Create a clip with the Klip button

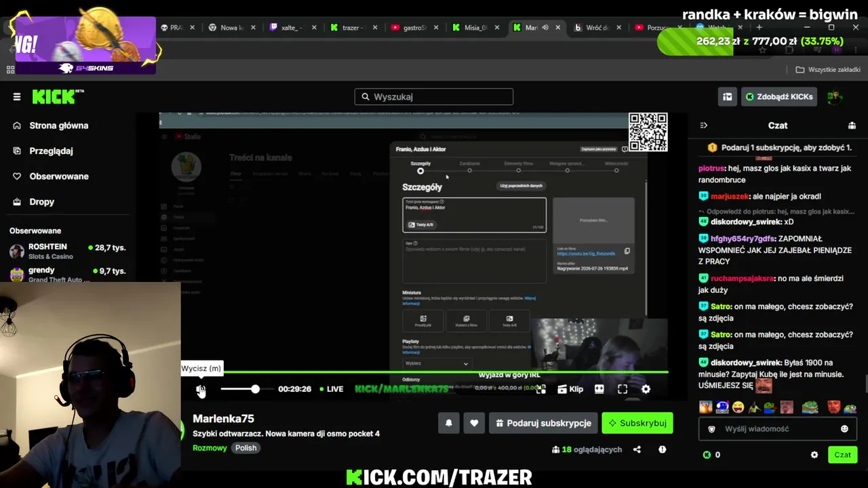pos(570,389)
